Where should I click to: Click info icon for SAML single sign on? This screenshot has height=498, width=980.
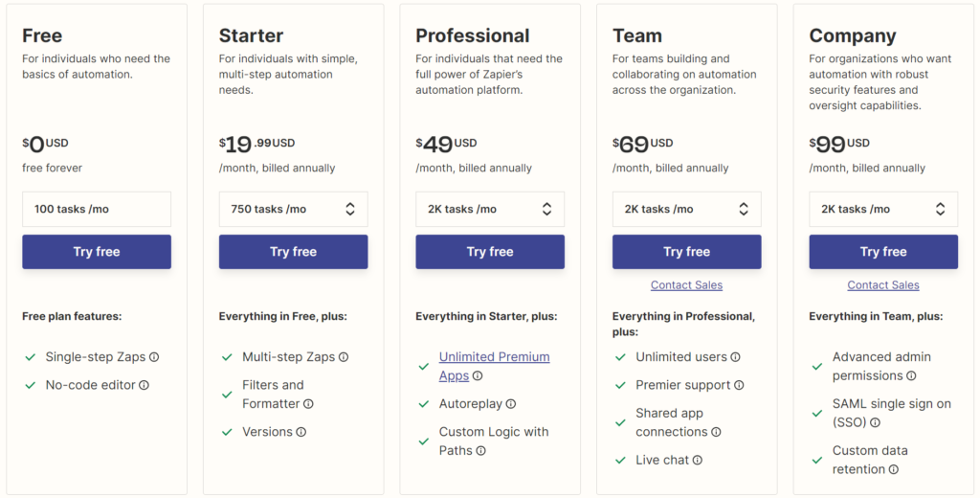(875, 423)
